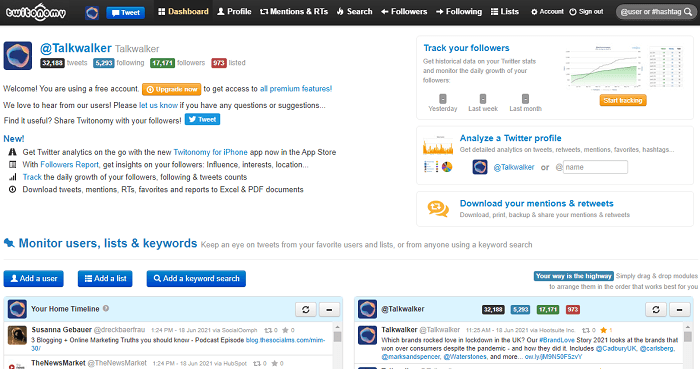The height and width of the screenshot is (369, 700).
Task: Open the @CadburyUK mention link
Action: 616,348
